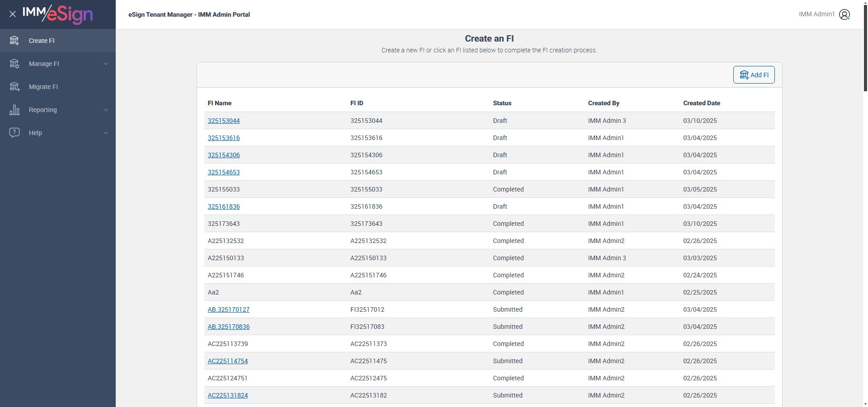The height and width of the screenshot is (407, 868).
Task: Click the Status column header
Action: point(502,103)
